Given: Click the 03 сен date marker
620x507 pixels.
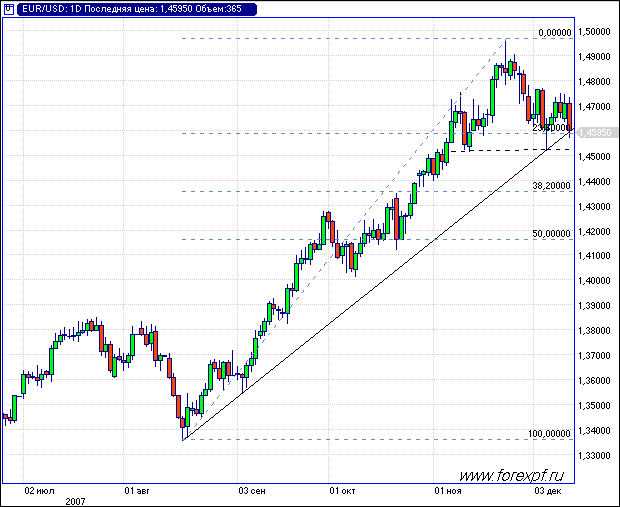Looking at the screenshot, I should 252,491.
